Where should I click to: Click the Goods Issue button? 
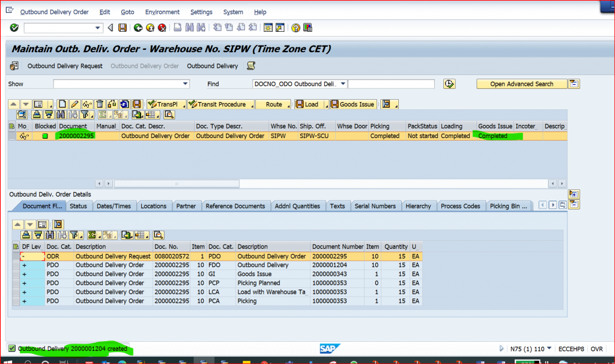354,105
